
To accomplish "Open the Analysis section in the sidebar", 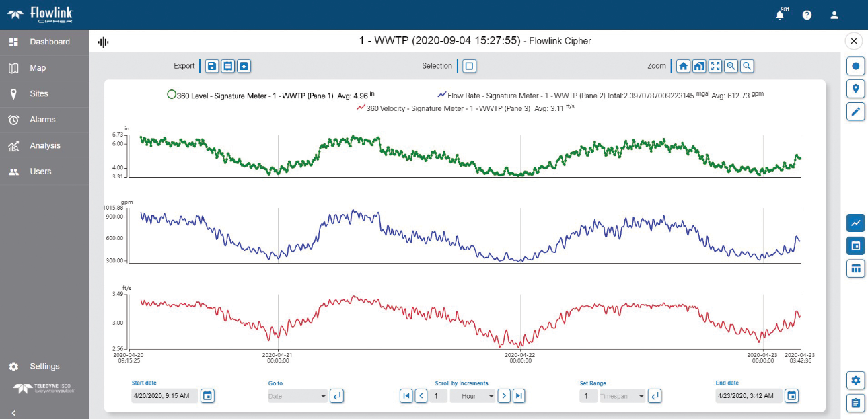I will pyautogui.click(x=44, y=145).
